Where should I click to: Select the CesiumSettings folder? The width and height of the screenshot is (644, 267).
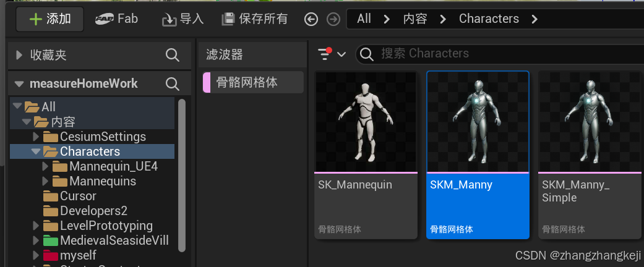(x=95, y=137)
